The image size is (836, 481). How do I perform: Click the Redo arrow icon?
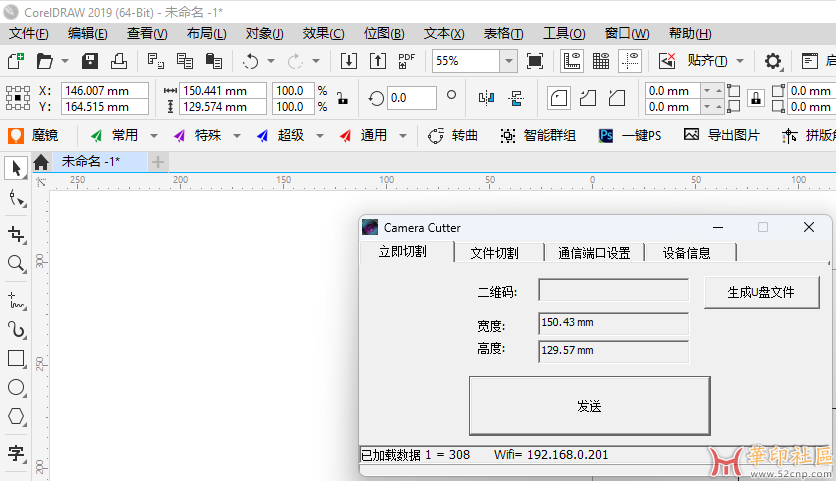(295, 61)
